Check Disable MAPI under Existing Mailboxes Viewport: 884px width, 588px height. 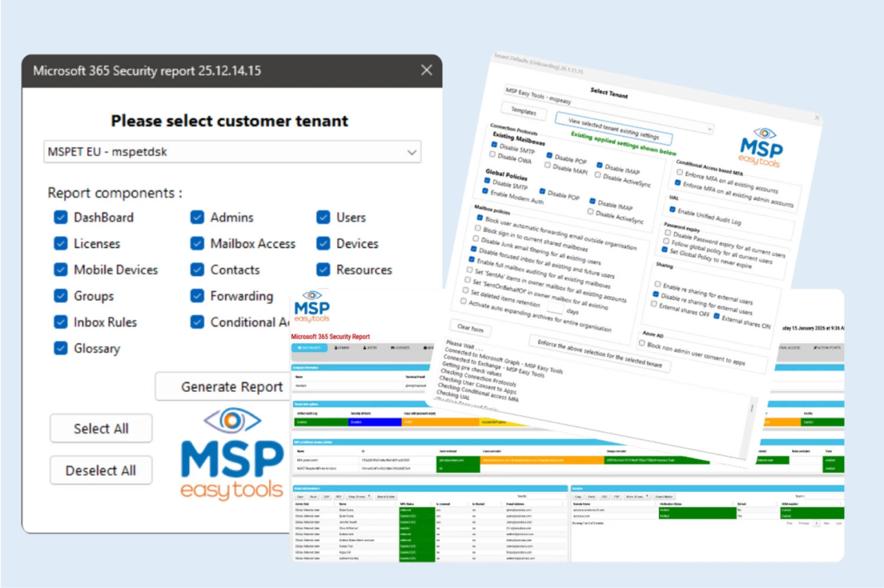[548, 165]
